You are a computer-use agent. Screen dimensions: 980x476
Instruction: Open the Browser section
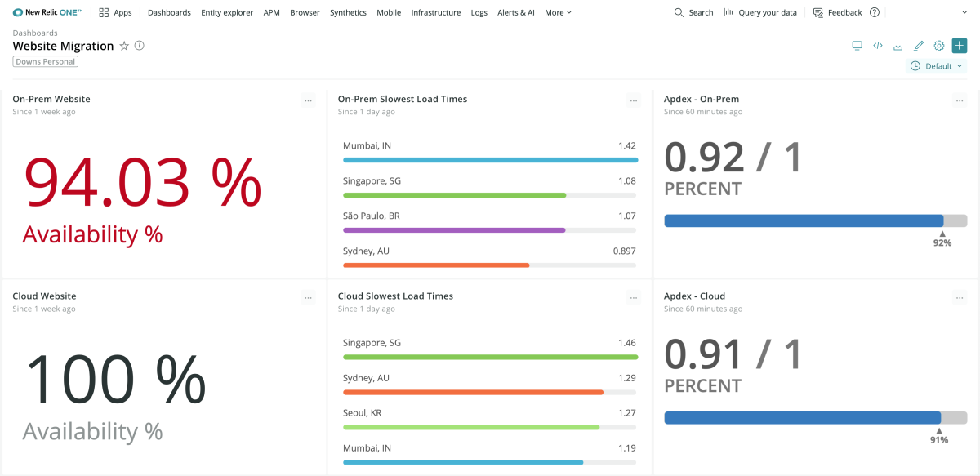(x=305, y=12)
